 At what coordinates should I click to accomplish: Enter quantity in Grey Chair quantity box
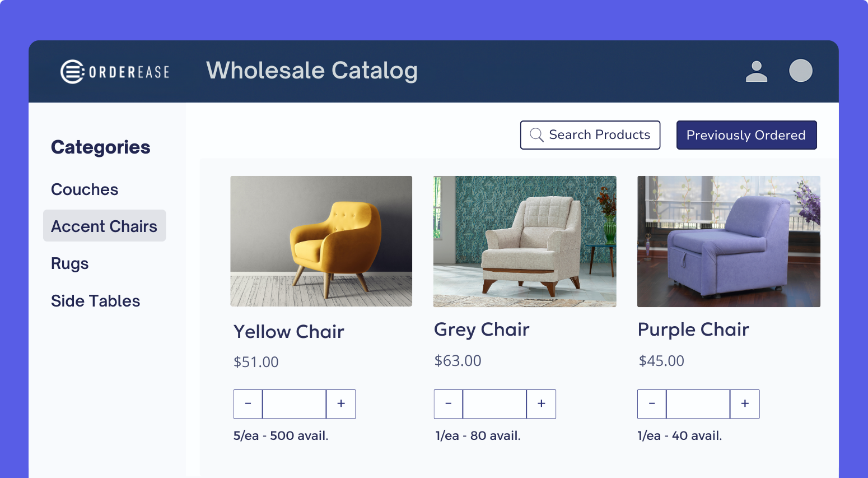tap(494, 403)
